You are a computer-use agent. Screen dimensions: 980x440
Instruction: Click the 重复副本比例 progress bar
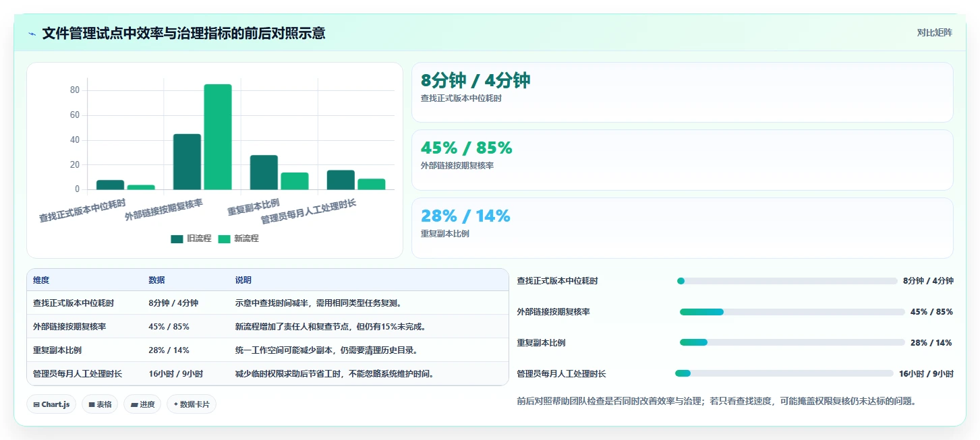coord(792,342)
